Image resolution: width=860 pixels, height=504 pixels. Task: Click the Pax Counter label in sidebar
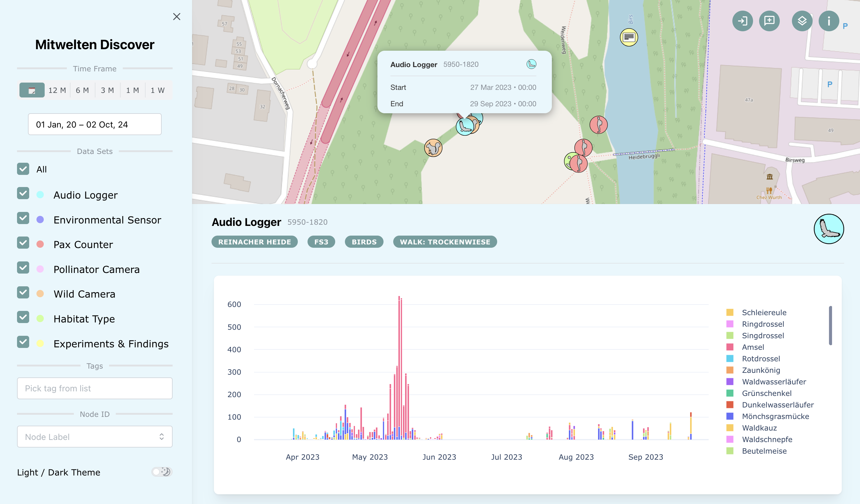pos(83,244)
